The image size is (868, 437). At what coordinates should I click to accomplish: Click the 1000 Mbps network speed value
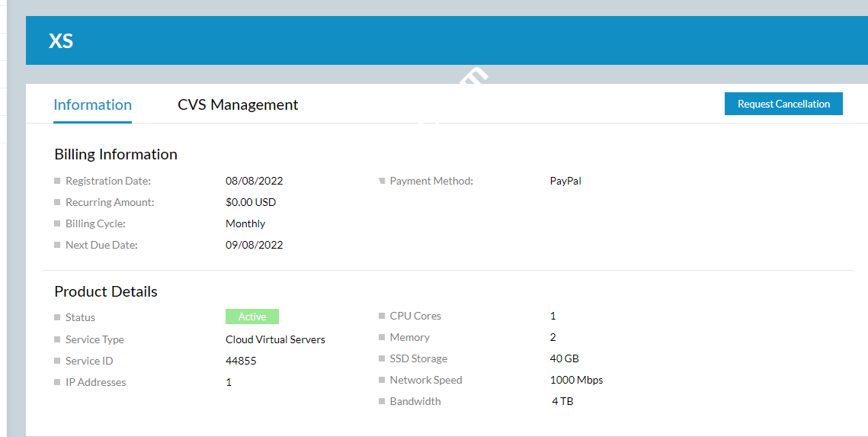pos(576,380)
